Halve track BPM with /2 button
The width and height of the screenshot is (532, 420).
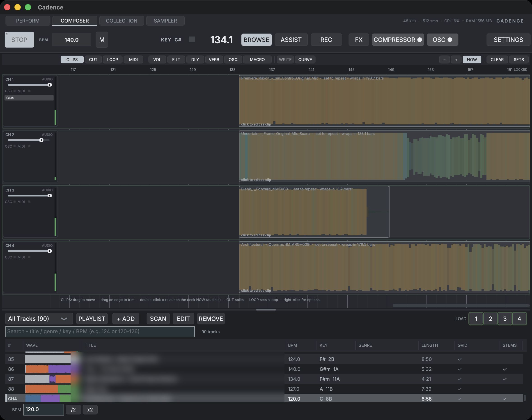tap(73, 410)
